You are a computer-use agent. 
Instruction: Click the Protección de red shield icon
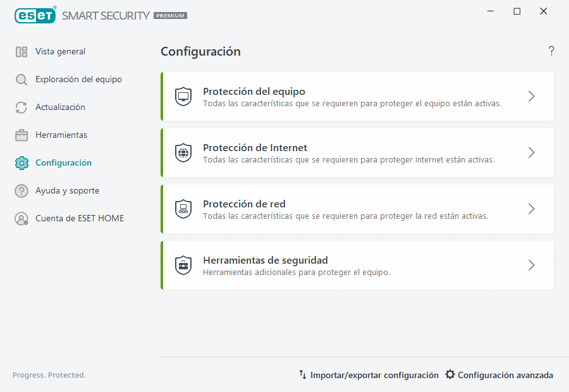click(x=183, y=209)
